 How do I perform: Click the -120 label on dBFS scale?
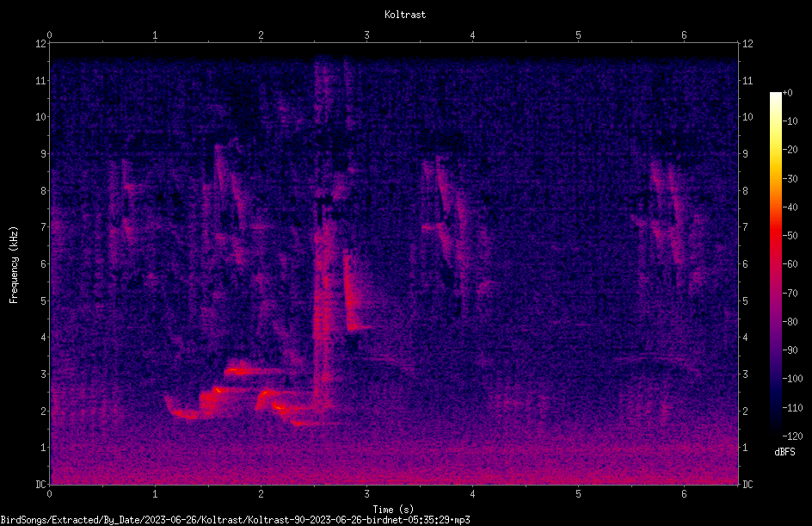(792, 436)
